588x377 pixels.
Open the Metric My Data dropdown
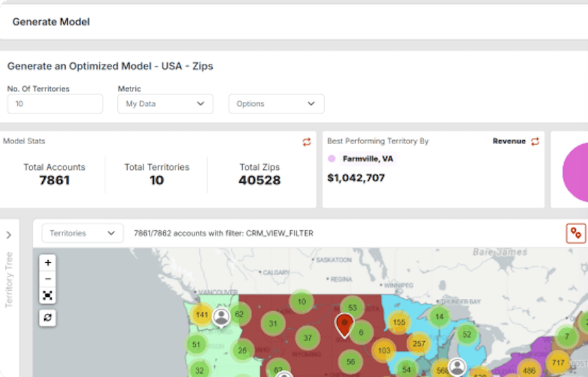[x=165, y=104]
